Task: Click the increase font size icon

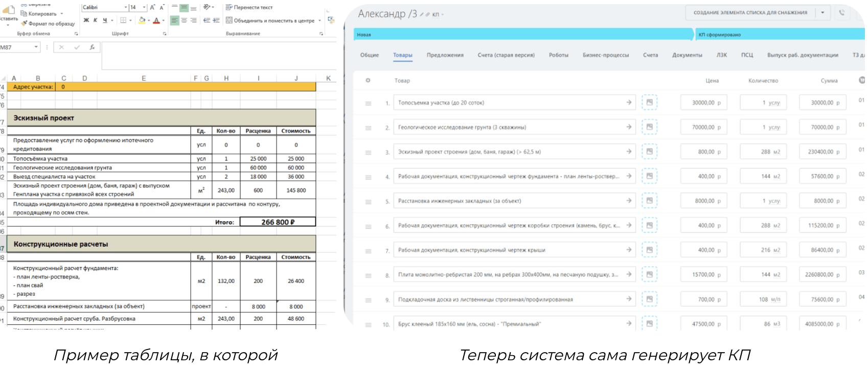Action: [x=152, y=7]
